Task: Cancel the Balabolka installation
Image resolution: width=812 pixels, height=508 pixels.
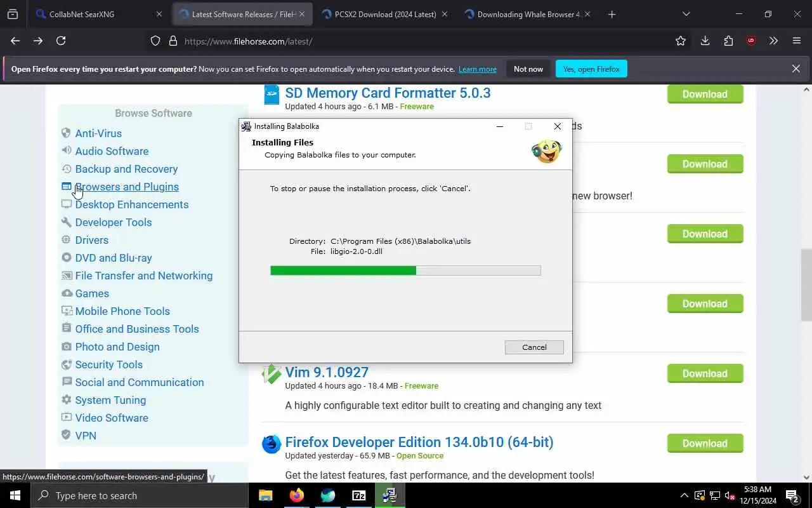Action: pyautogui.click(x=534, y=347)
